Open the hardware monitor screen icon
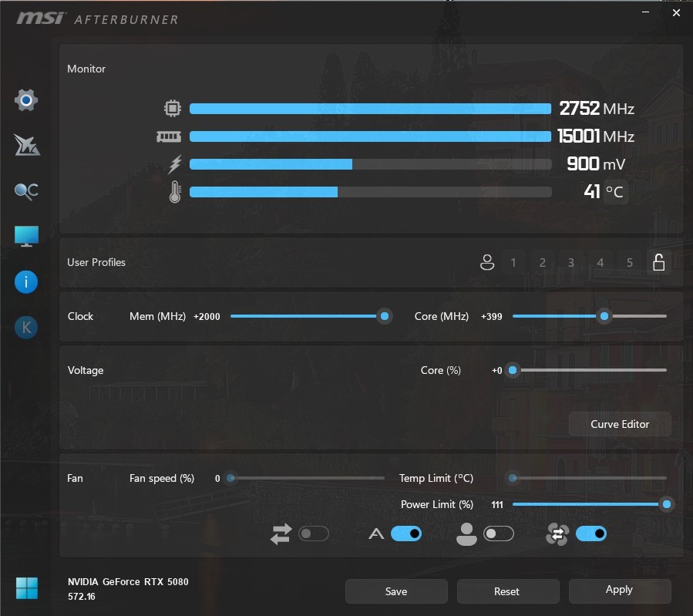This screenshot has width=693, height=616. 26,237
